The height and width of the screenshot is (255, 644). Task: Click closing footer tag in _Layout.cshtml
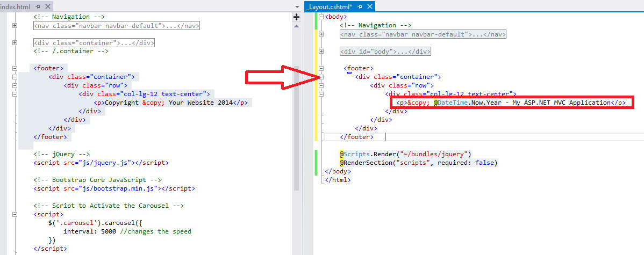357,137
